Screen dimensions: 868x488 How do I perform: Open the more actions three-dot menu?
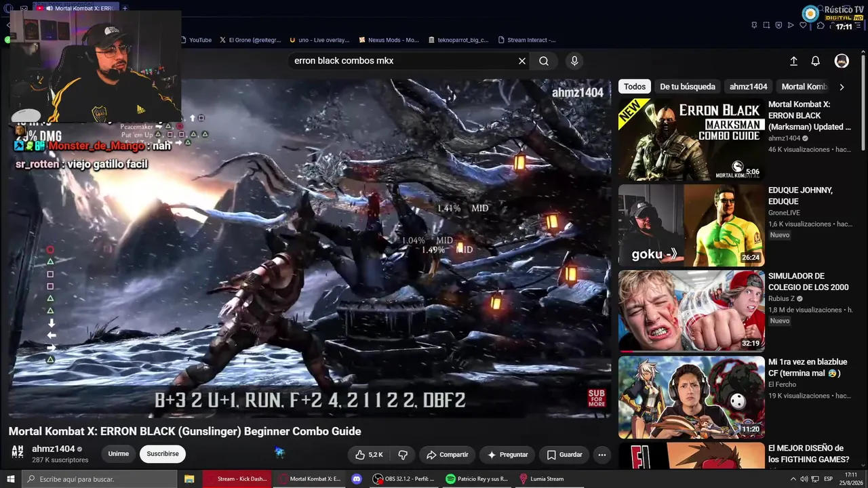602,455
